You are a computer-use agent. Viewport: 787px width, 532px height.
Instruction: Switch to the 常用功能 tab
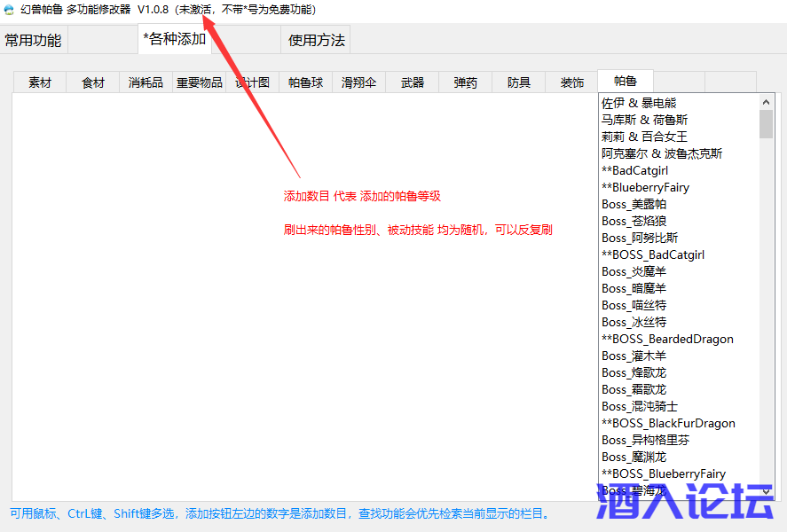coord(34,40)
